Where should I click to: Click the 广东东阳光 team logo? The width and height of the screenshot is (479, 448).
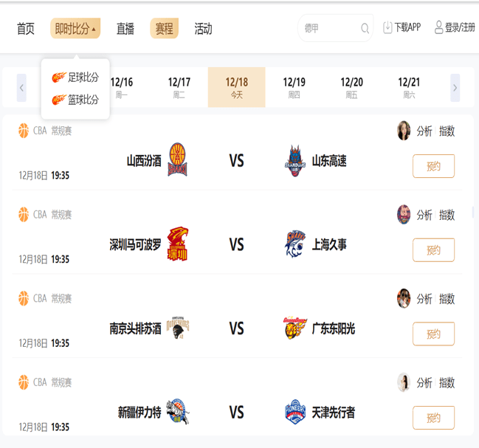coord(294,328)
